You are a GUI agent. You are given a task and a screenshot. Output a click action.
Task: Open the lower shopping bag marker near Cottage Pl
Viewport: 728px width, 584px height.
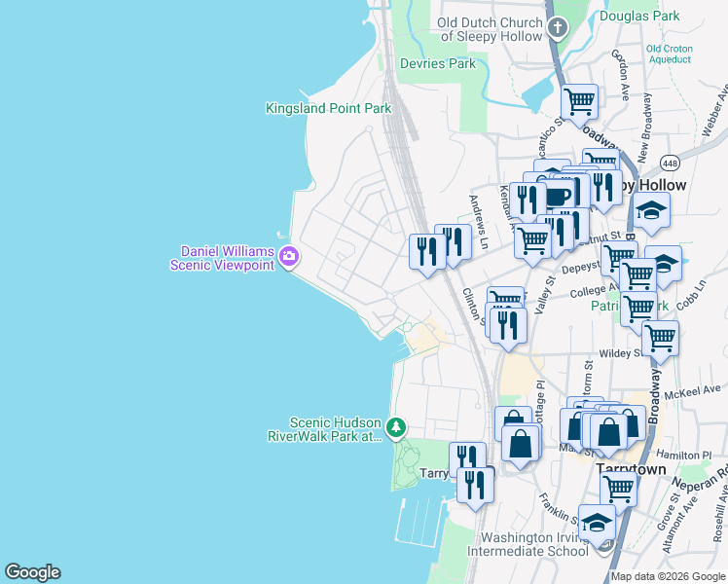[520, 445]
